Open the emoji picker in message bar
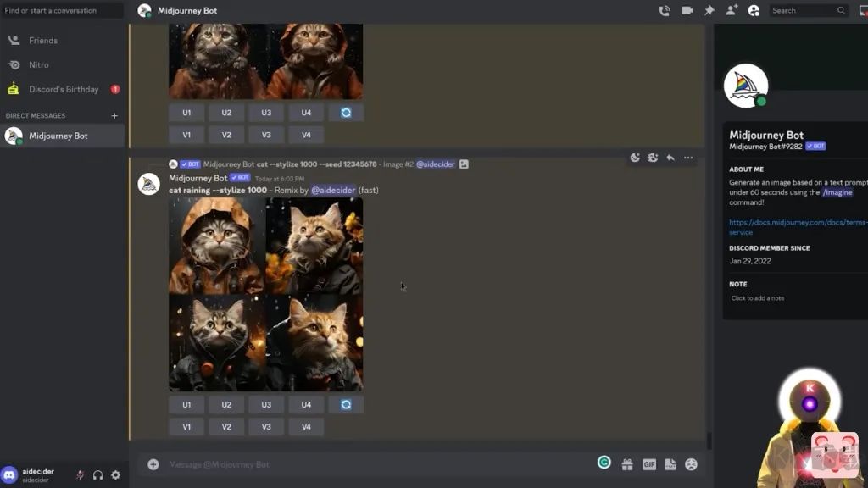This screenshot has width=868, height=488. pos(692,464)
